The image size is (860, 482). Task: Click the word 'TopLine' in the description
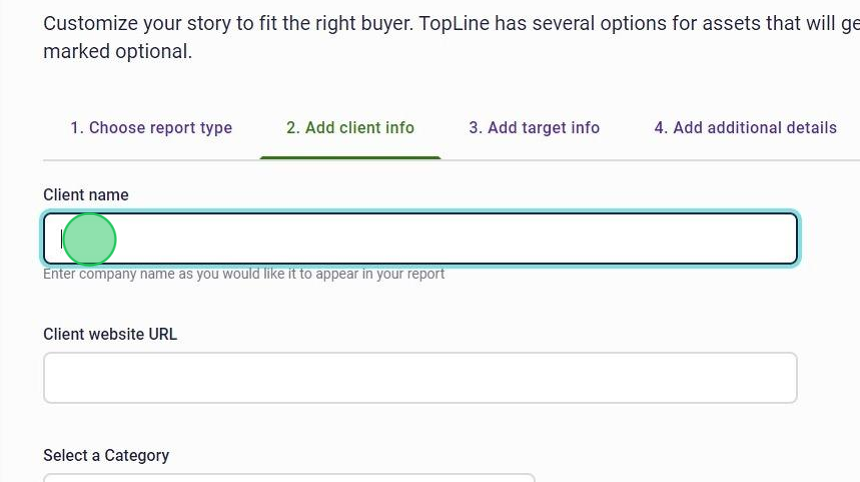click(454, 23)
